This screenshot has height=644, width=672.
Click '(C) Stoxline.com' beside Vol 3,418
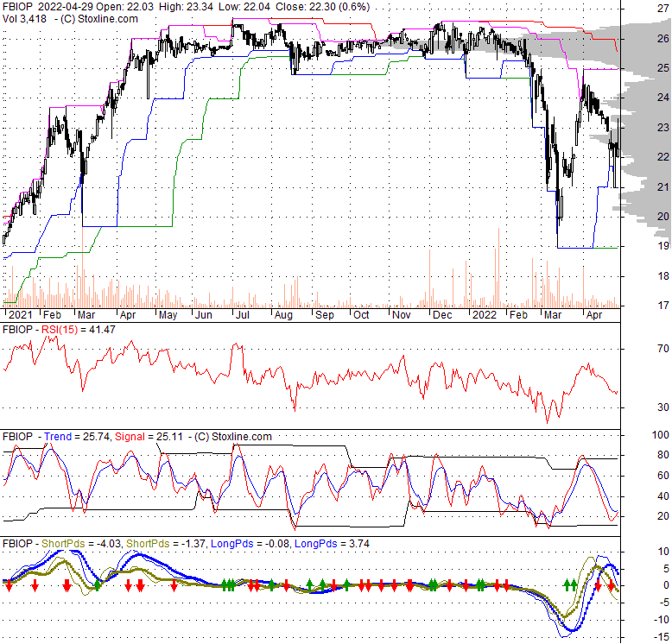coord(99,19)
